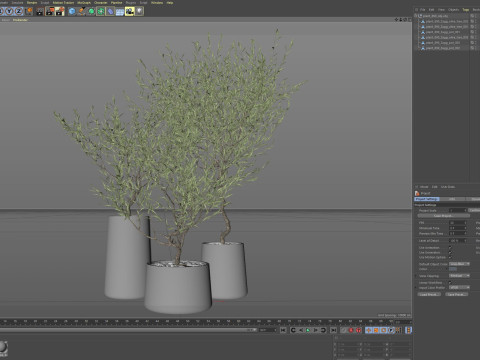The height and width of the screenshot is (360, 480).
Task: Click the timeline preview range slider
Action: point(128,330)
